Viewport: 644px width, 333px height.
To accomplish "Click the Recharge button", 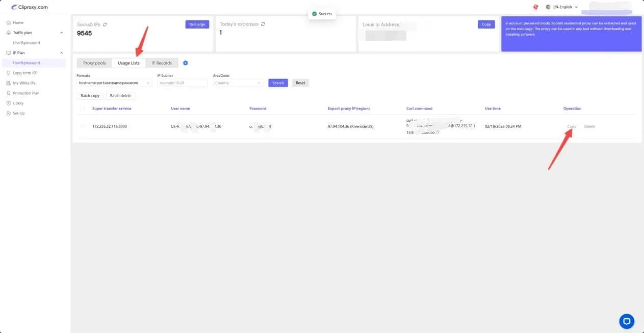I will [197, 24].
